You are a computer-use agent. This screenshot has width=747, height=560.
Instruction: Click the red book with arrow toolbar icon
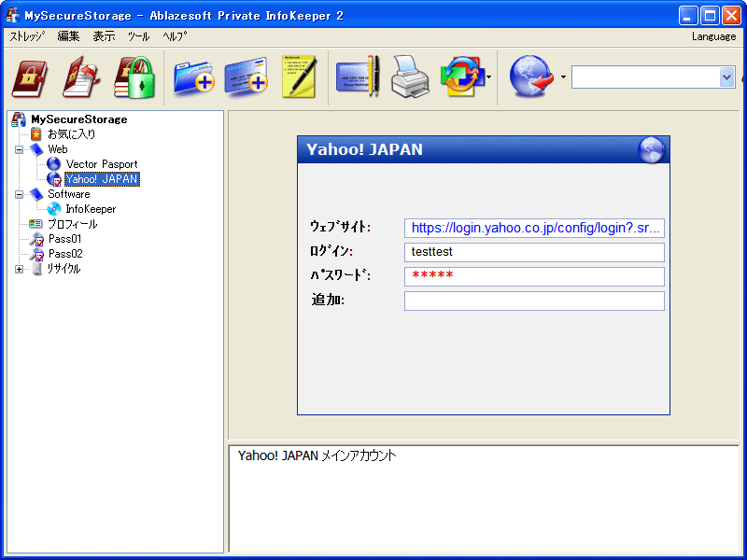coord(81,77)
